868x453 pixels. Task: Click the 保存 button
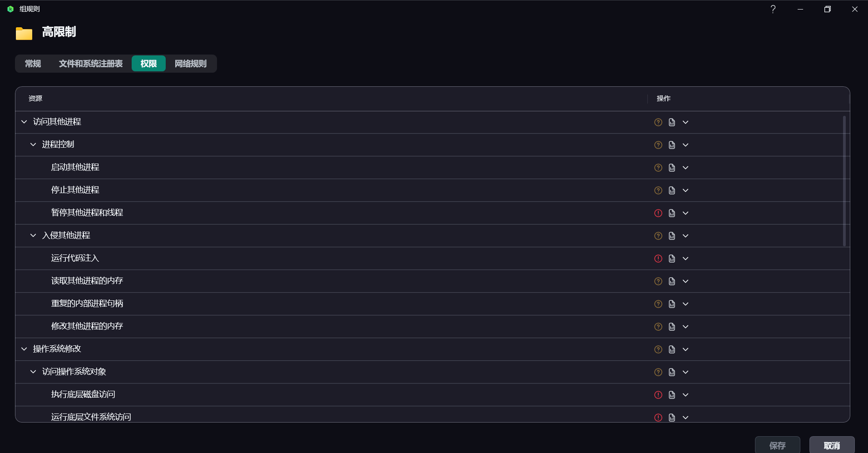(777, 445)
